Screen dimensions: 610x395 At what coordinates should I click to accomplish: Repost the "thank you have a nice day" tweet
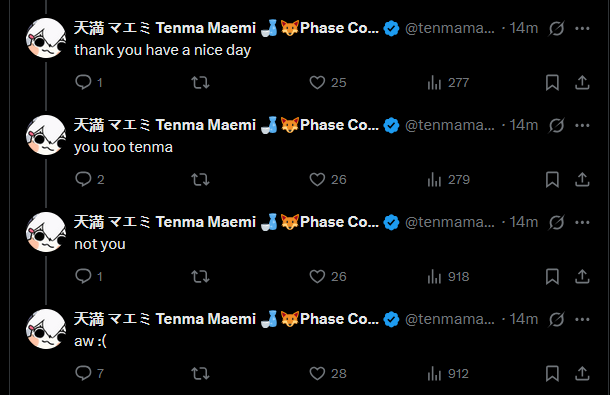click(x=200, y=83)
